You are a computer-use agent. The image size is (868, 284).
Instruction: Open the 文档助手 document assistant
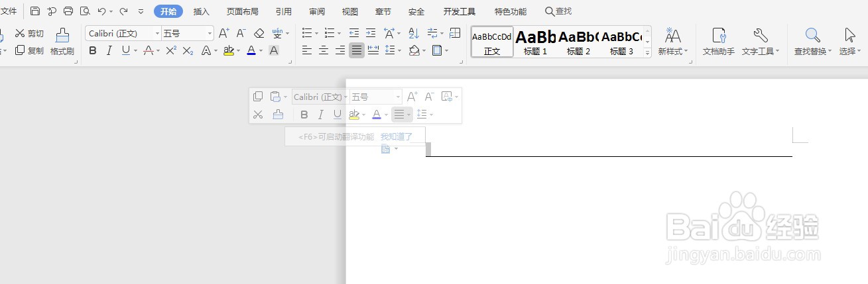[719, 42]
